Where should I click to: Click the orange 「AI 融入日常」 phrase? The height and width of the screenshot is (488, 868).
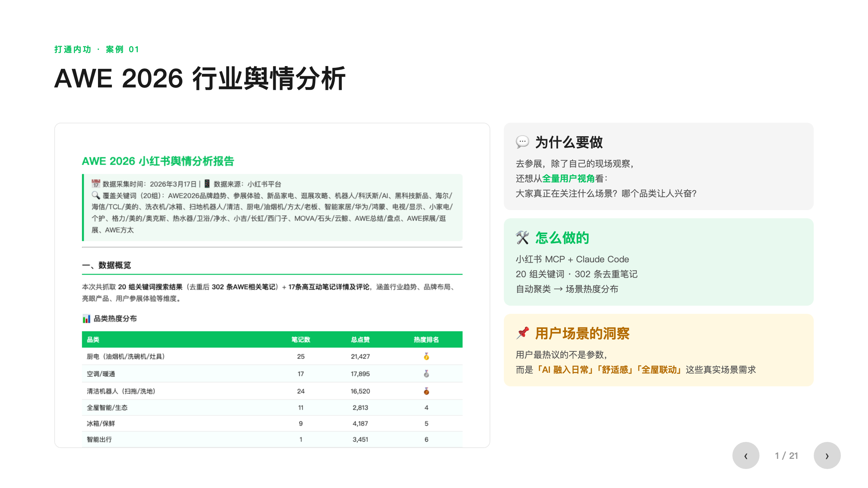[x=565, y=370]
